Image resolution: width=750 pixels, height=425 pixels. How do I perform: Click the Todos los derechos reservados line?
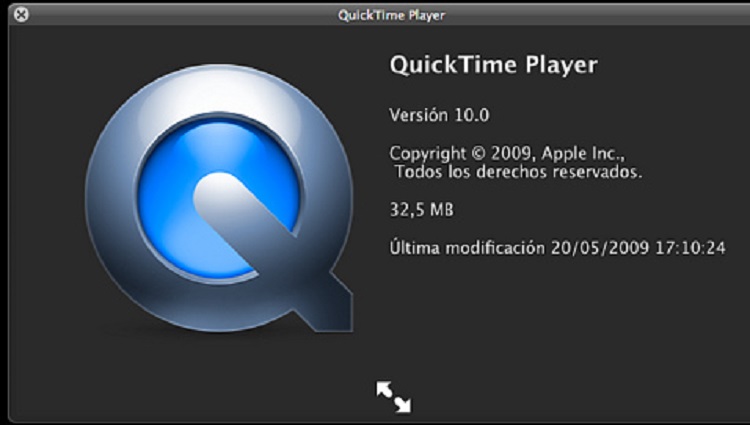tap(518, 172)
